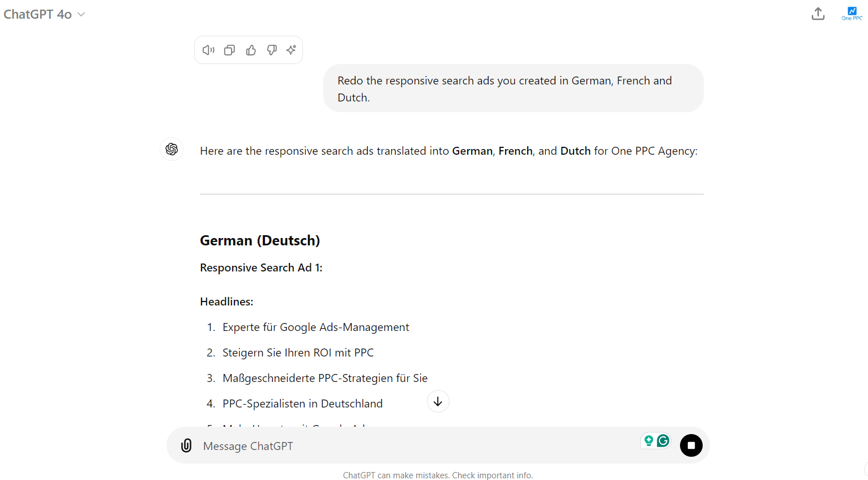The width and height of the screenshot is (868, 480).
Task: Open the regenerate sparkle icon menu
Action: click(x=291, y=50)
